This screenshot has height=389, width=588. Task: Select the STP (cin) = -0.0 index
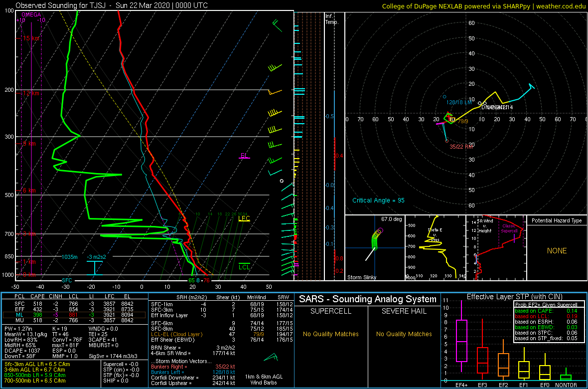121,370
